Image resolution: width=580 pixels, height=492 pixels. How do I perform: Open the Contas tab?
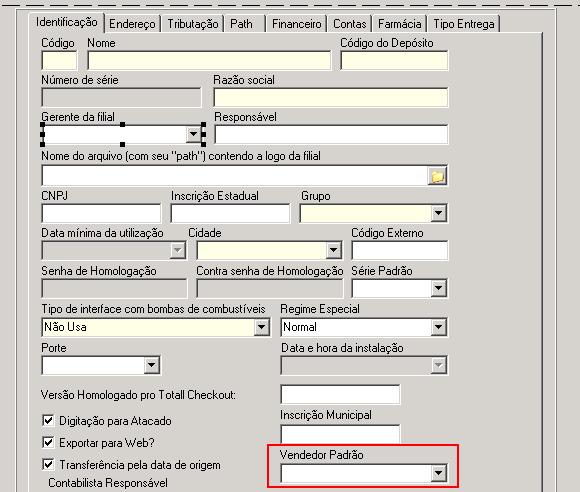tap(350, 24)
